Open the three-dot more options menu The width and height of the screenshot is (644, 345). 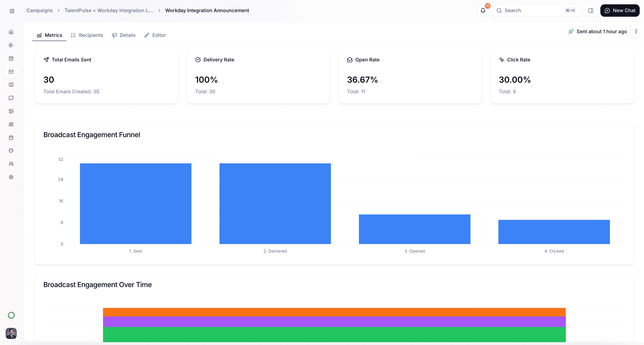(636, 31)
